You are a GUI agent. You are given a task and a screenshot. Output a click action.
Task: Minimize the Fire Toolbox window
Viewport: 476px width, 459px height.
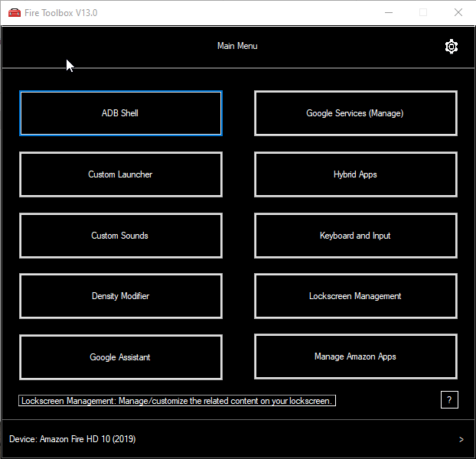389,13
